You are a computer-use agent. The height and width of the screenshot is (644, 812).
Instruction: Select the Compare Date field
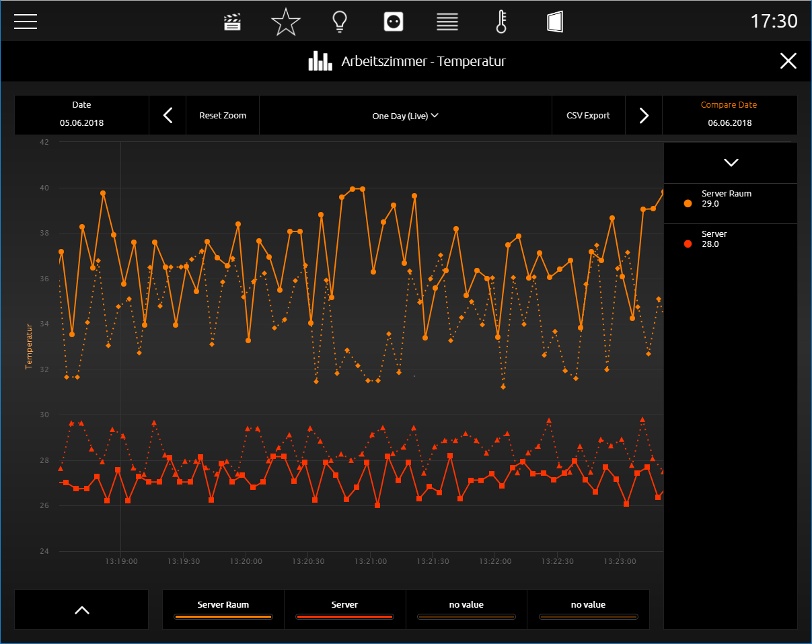pos(730,115)
